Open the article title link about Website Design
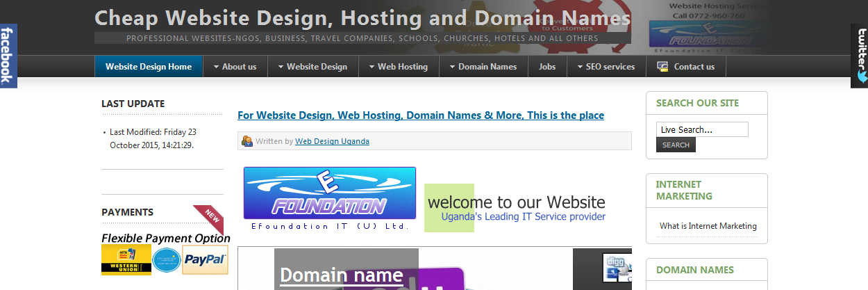 coord(421,115)
